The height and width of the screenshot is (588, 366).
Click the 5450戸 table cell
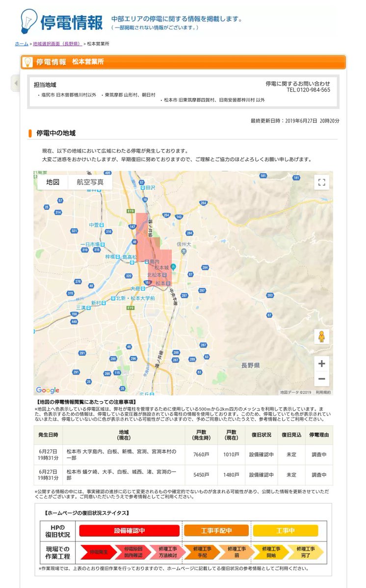[201, 475]
